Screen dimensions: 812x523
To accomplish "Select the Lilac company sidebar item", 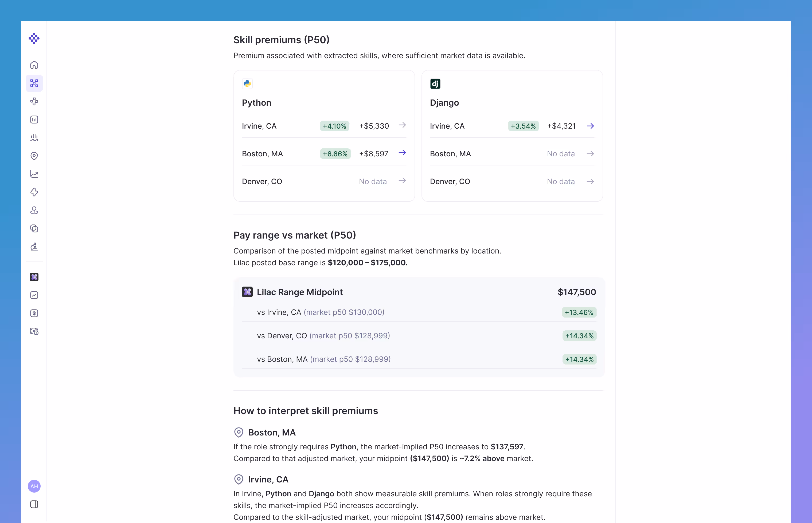I will point(34,277).
